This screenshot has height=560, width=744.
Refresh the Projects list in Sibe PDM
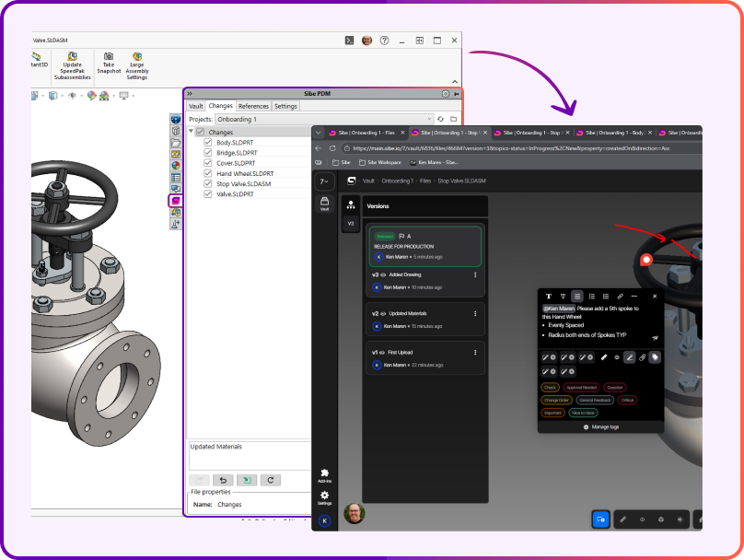pos(441,119)
